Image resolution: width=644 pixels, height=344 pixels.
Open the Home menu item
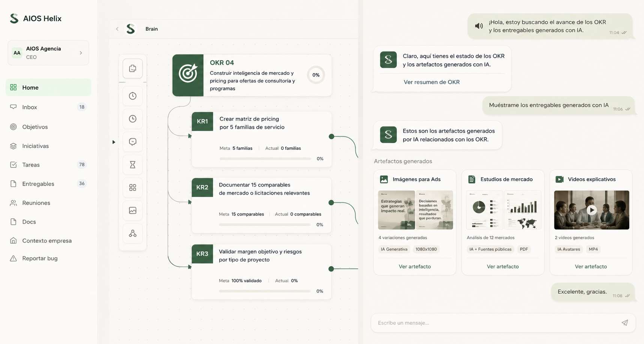coord(48,88)
